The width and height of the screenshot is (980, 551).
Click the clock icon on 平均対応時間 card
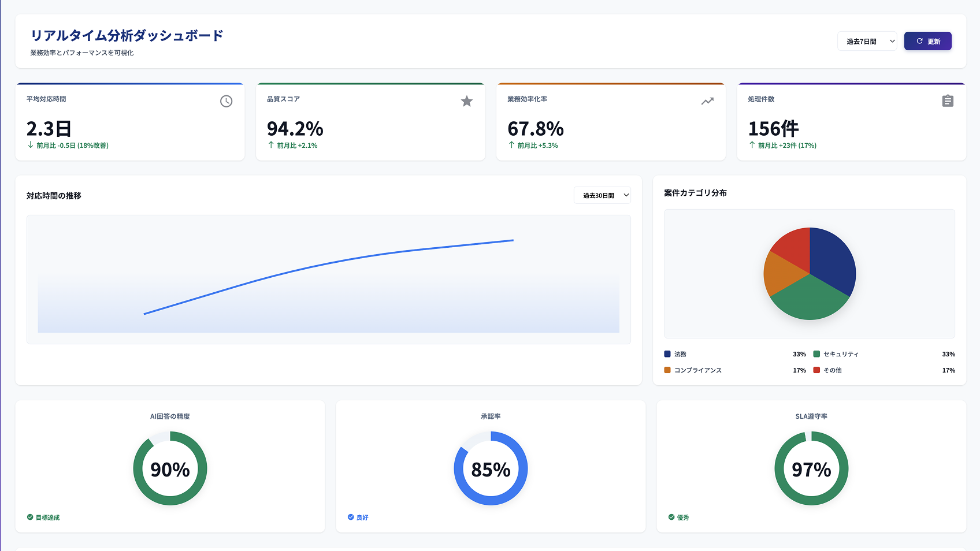tap(226, 101)
